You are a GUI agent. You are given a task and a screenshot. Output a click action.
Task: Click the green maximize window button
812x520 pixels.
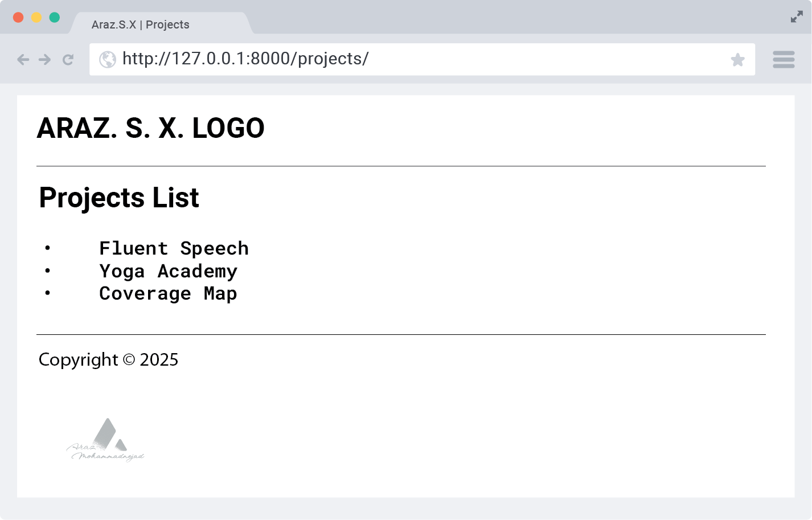55,17
